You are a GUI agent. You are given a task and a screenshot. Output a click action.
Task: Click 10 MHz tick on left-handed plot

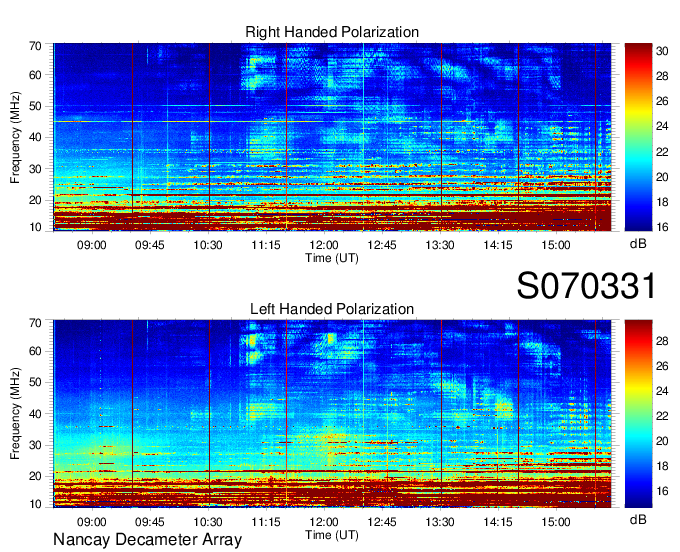[x=35, y=504]
